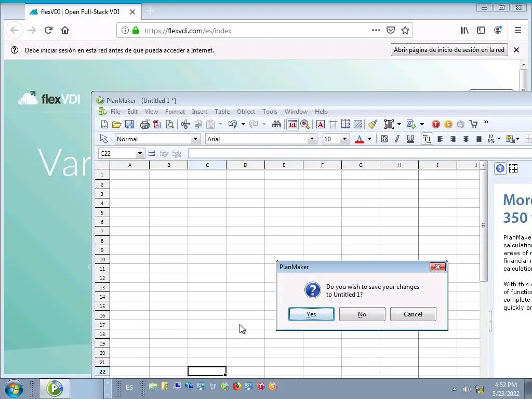Screen dimensions: 532x399
Task: Cancel the save changes dialog
Action: (413, 314)
